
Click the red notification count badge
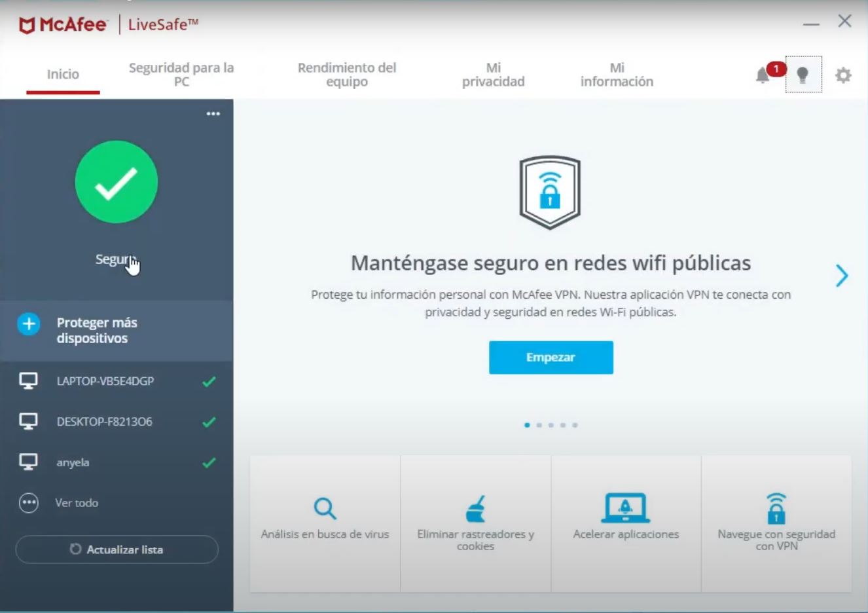pyautogui.click(x=776, y=68)
